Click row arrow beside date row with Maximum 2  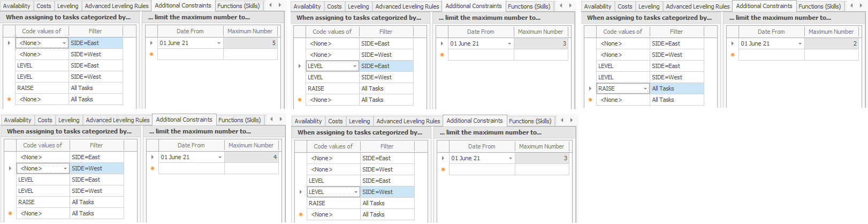[x=733, y=43]
